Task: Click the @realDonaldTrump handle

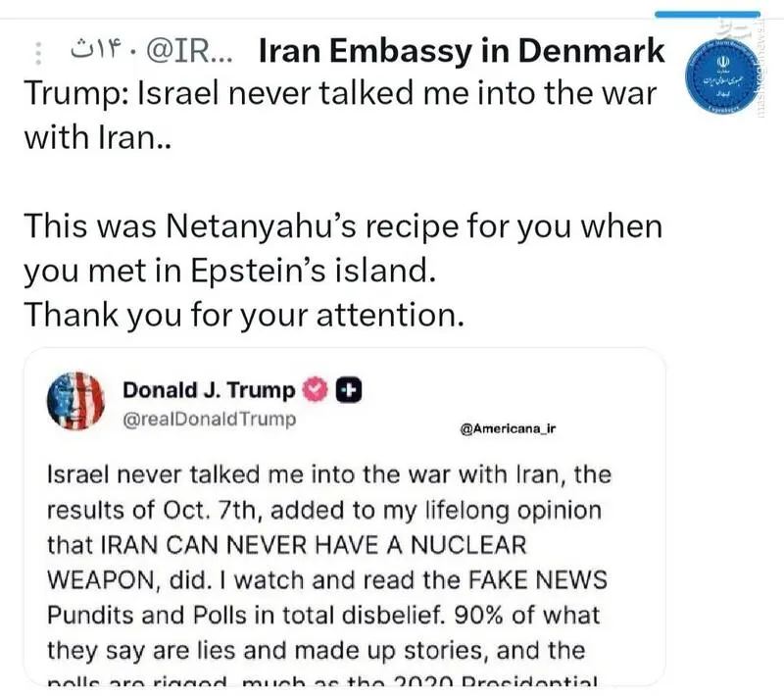Action: tap(208, 419)
